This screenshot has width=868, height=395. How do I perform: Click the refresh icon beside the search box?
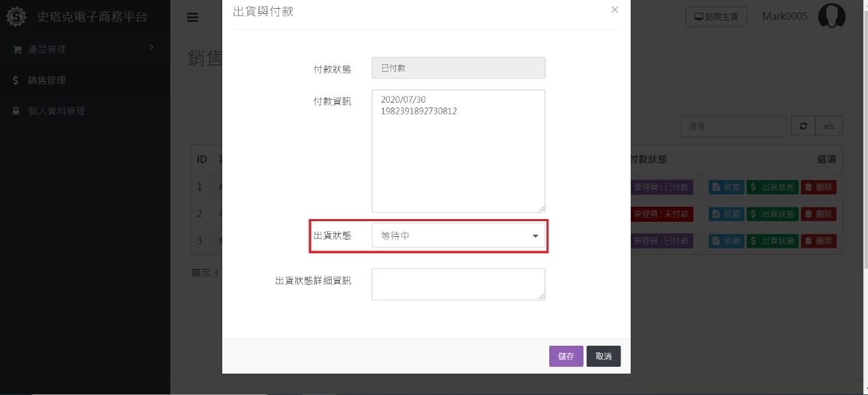[x=802, y=127]
